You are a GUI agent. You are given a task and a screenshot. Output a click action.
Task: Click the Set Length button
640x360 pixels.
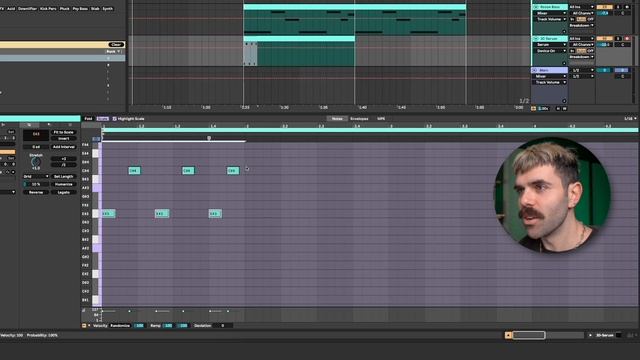point(63,176)
